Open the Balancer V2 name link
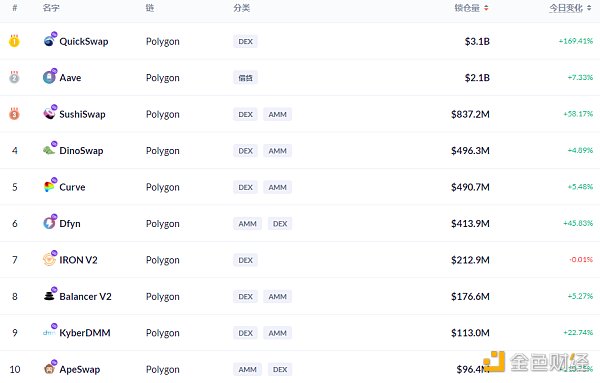The width and height of the screenshot is (600, 383). (x=85, y=296)
